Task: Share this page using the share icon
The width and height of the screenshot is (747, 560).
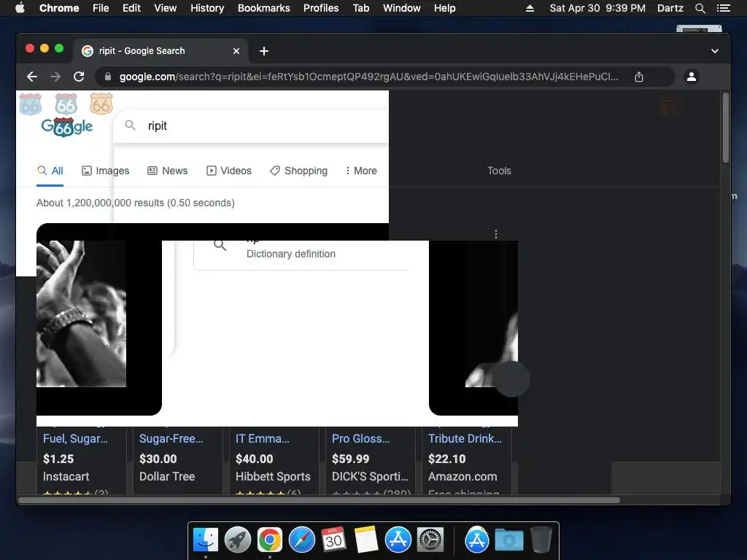Action: coord(639,77)
